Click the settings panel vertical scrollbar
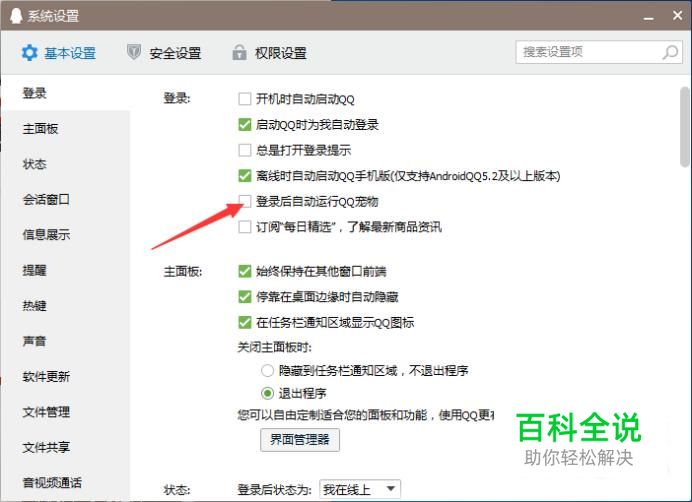The height and width of the screenshot is (502, 692). (684, 127)
